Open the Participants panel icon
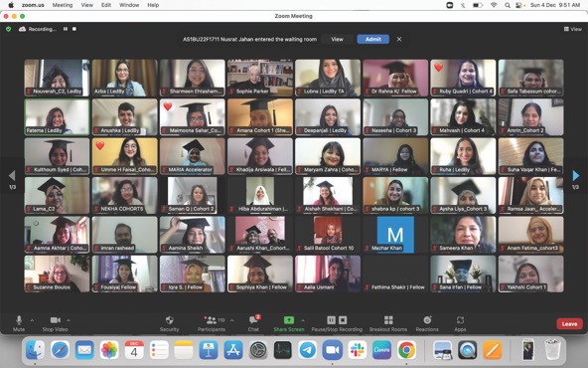 (211, 320)
